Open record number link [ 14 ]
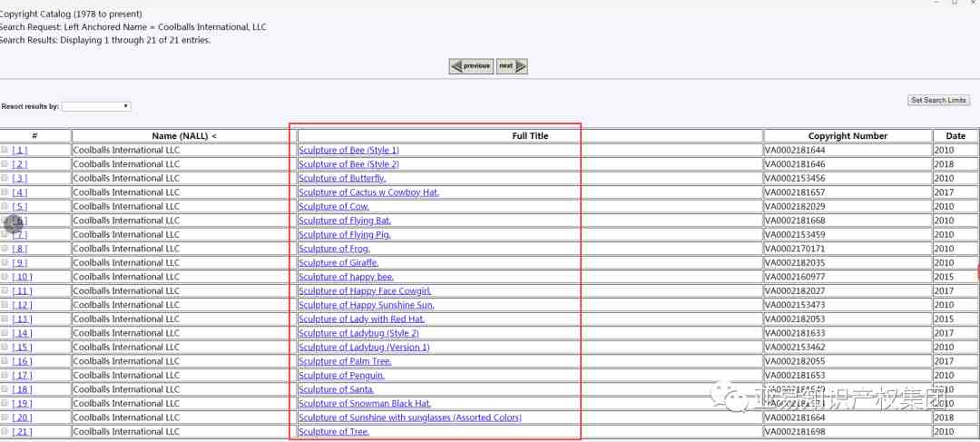Screen dimensions: 980x442 pyautogui.click(x=22, y=333)
